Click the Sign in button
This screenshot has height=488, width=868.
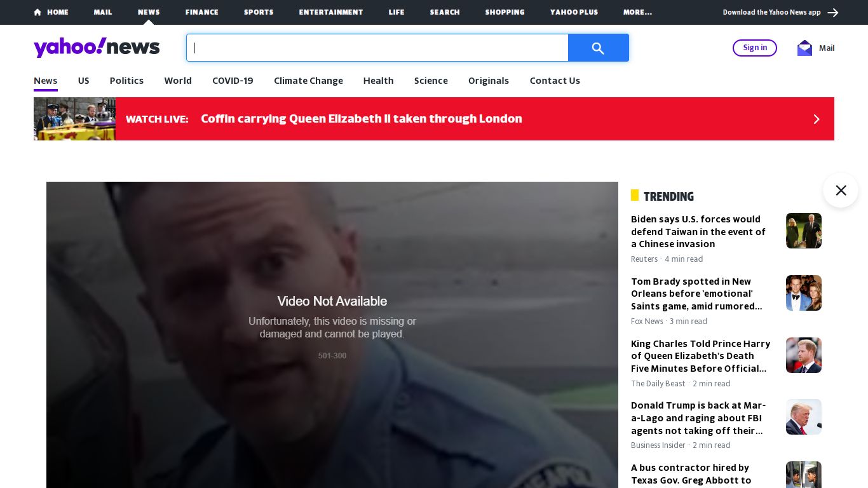pyautogui.click(x=755, y=48)
